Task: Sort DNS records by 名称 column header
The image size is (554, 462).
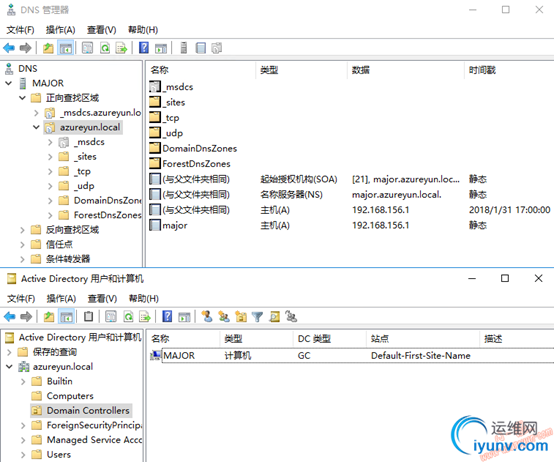Action: tap(201, 70)
